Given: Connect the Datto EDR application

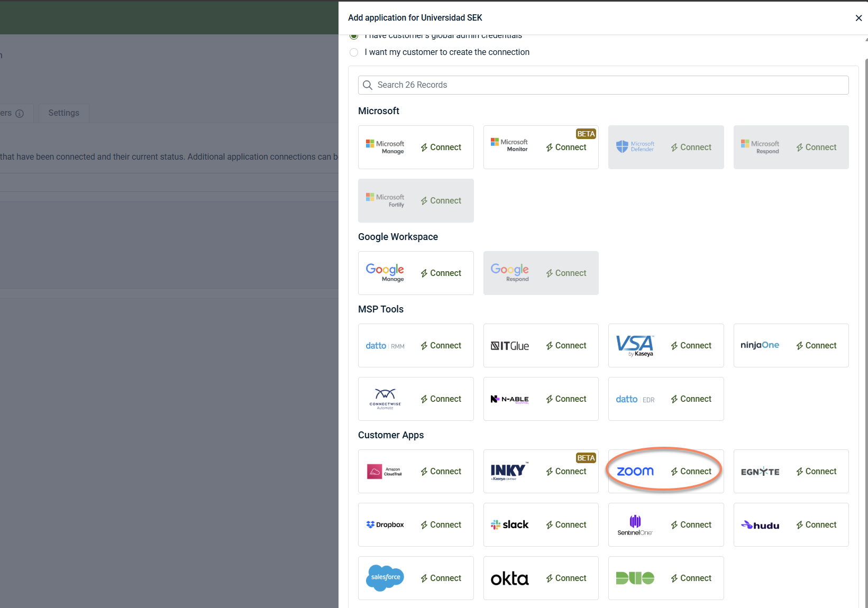Looking at the screenshot, I should [691, 399].
